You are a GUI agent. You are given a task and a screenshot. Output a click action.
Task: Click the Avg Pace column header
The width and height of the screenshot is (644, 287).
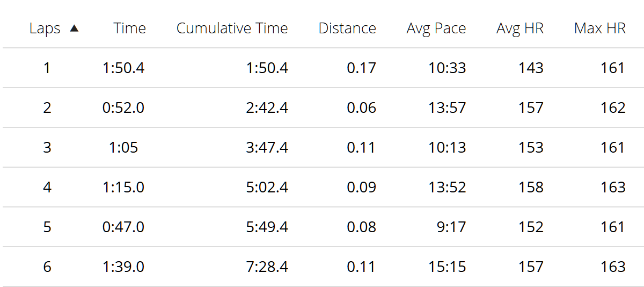click(x=436, y=28)
